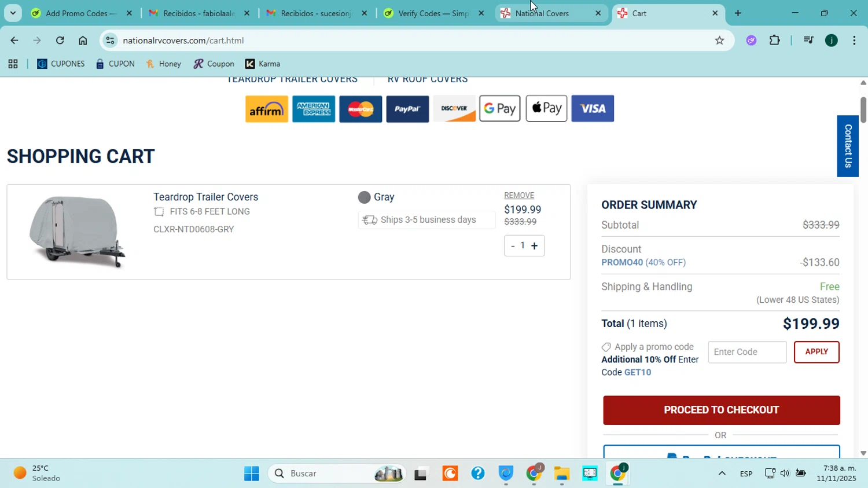The width and height of the screenshot is (868, 488).
Task: Open File Explorer from the taskbar
Action: tap(562, 474)
